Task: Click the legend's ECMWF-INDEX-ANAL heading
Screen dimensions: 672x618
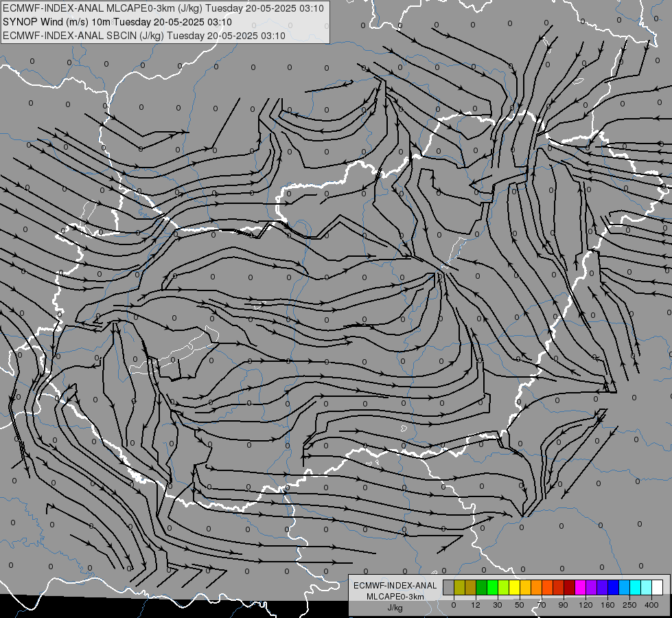Action: 395,586
